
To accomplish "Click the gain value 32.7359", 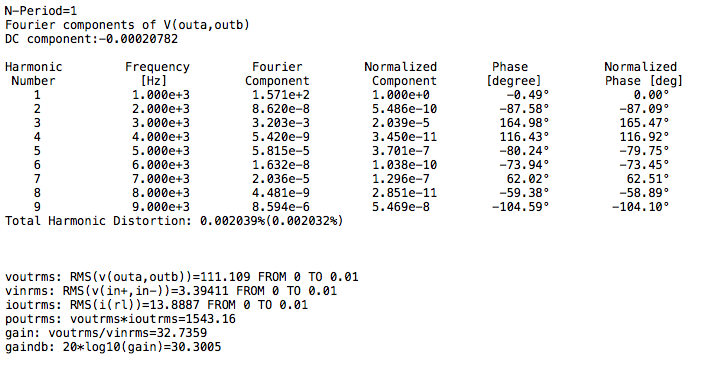I will [182, 333].
